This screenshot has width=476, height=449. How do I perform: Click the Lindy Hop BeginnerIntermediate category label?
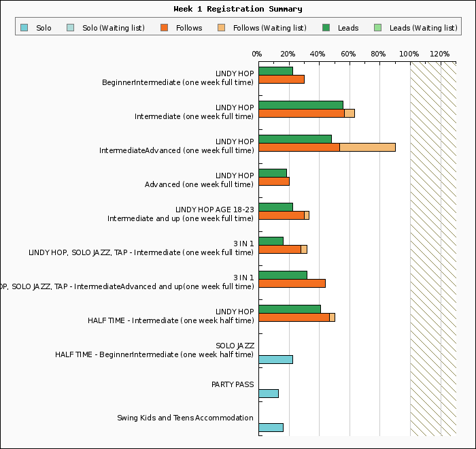178,78
